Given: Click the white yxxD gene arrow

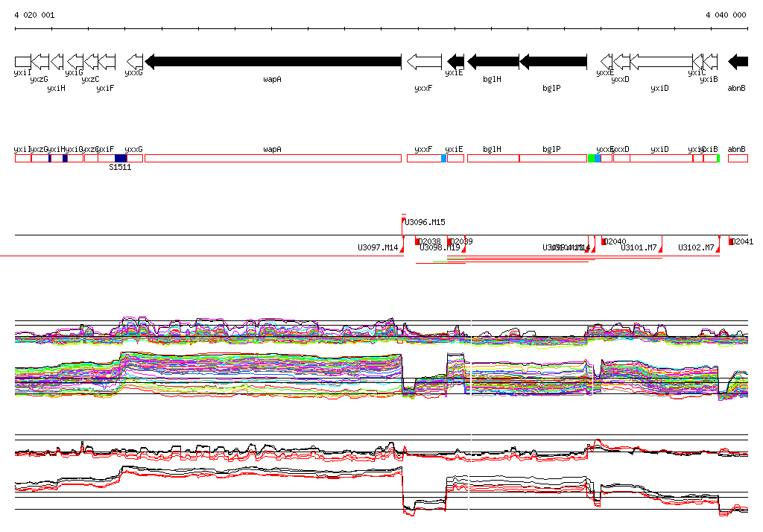Looking at the screenshot, I should (x=621, y=62).
